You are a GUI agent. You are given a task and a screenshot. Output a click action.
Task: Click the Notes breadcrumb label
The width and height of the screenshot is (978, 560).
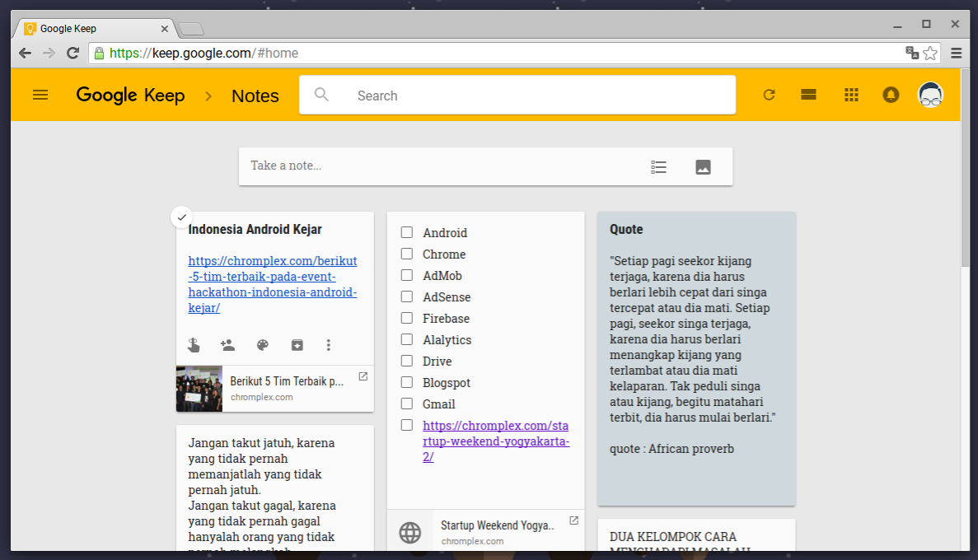pos(255,96)
